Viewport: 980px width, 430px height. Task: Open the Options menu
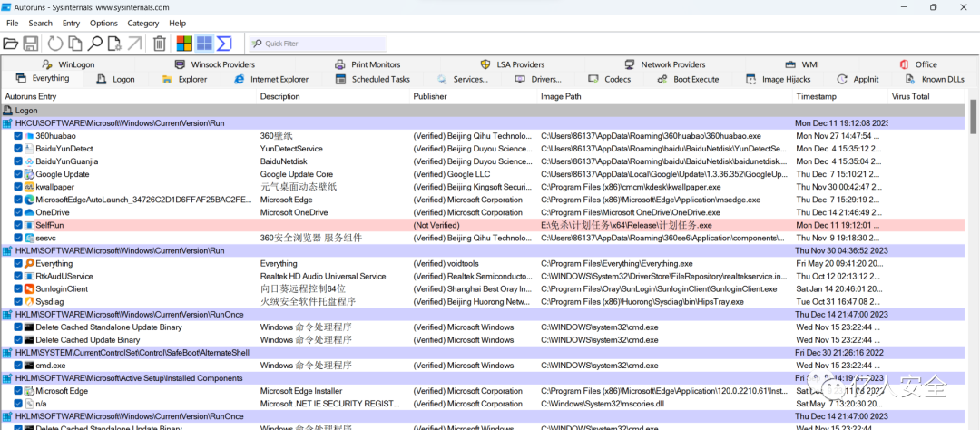coord(103,23)
